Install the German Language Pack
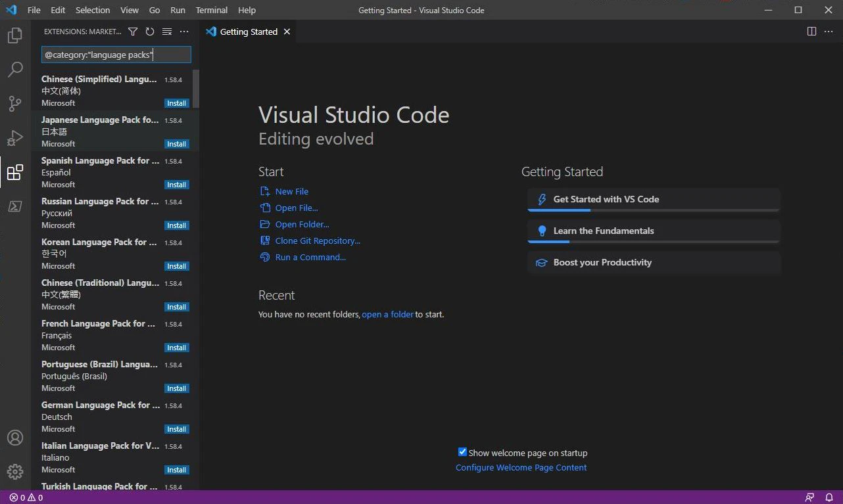 tap(177, 429)
